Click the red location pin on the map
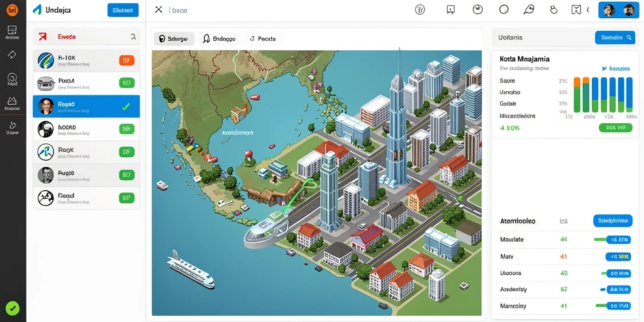Image resolution: width=644 pixels, height=322 pixels. (248, 155)
